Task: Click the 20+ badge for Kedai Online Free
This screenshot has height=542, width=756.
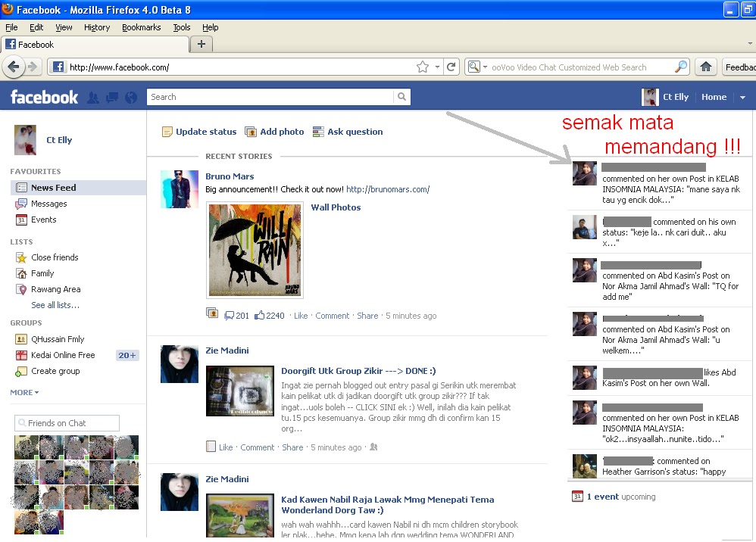Action: tap(127, 355)
